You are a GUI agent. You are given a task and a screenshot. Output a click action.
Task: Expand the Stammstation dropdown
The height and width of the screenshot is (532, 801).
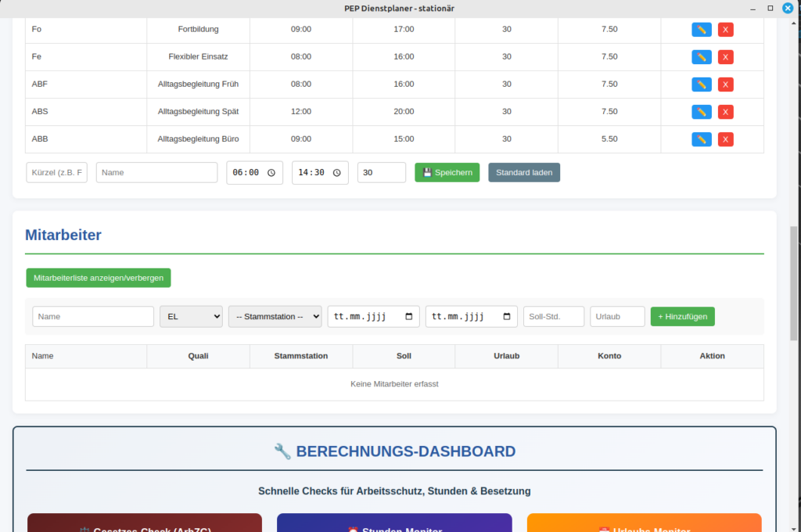click(x=275, y=317)
